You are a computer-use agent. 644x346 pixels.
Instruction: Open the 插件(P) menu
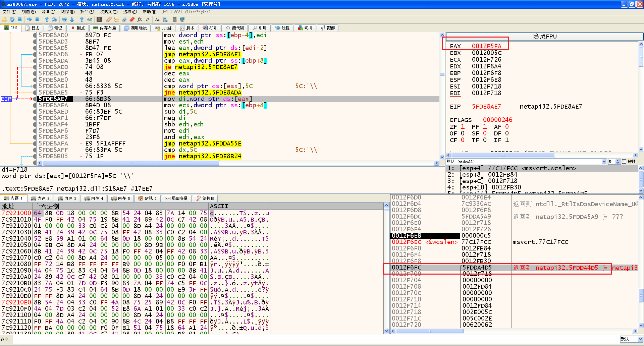(x=87, y=12)
